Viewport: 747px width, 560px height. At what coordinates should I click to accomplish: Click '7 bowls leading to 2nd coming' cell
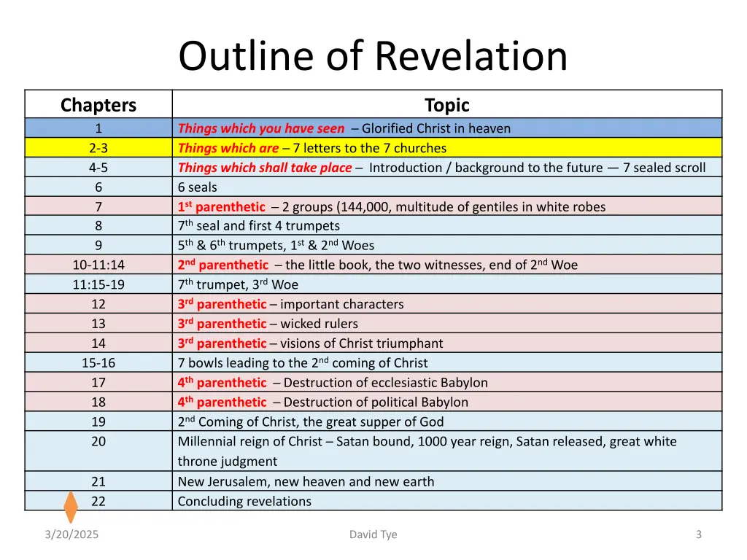click(447, 362)
